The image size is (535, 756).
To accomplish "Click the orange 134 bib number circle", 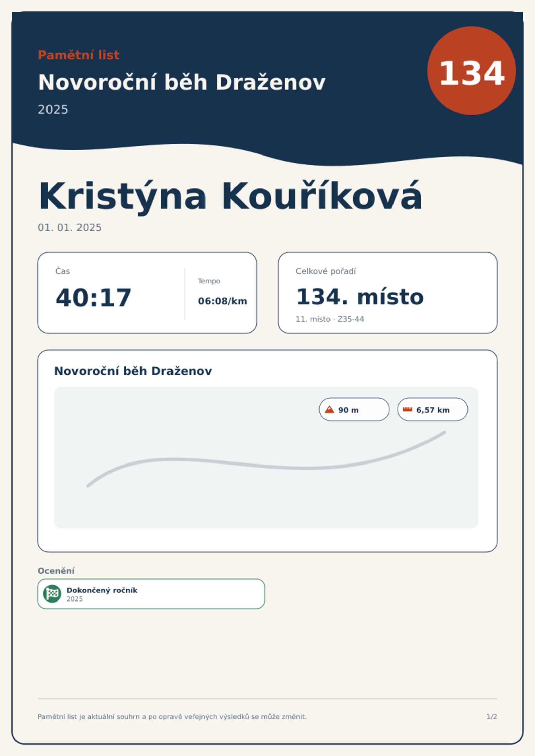I will (471, 71).
